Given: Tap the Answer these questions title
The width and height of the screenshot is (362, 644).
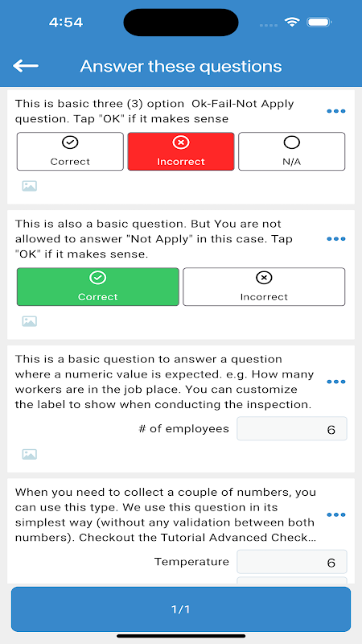Looking at the screenshot, I should (181, 66).
